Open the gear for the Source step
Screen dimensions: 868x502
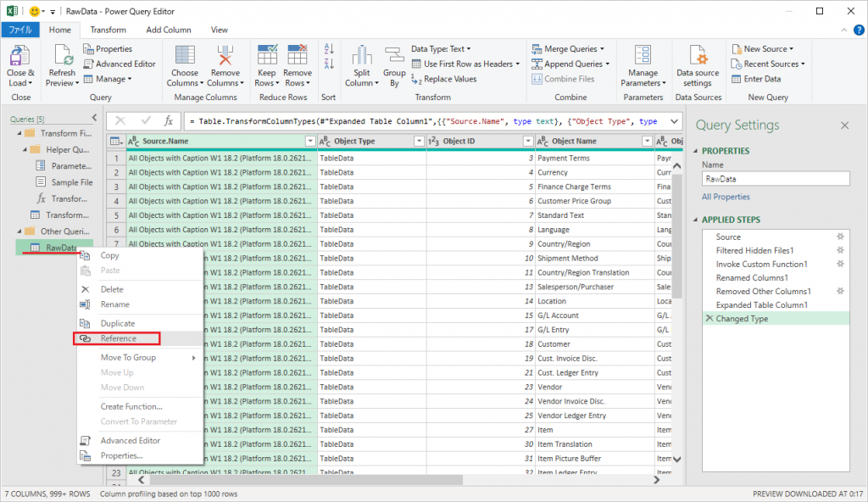840,237
